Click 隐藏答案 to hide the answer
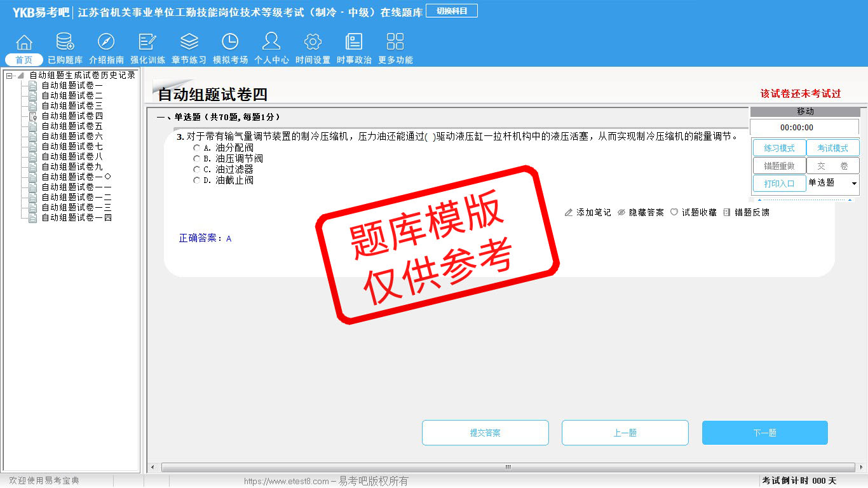868x488 pixels. [641, 212]
